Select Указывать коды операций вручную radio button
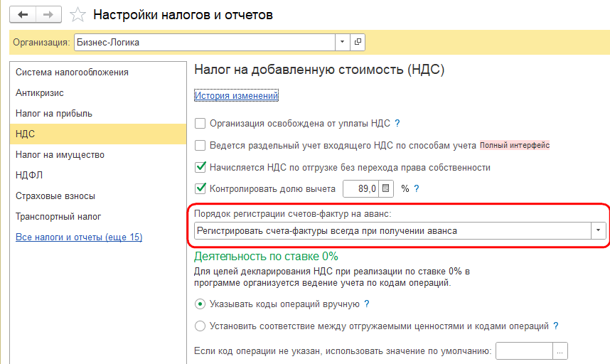The height and width of the screenshot is (364, 610). [x=200, y=304]
